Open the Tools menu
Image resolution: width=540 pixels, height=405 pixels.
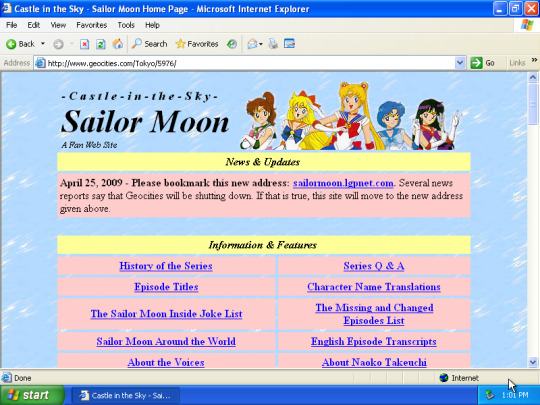point(126,25)
